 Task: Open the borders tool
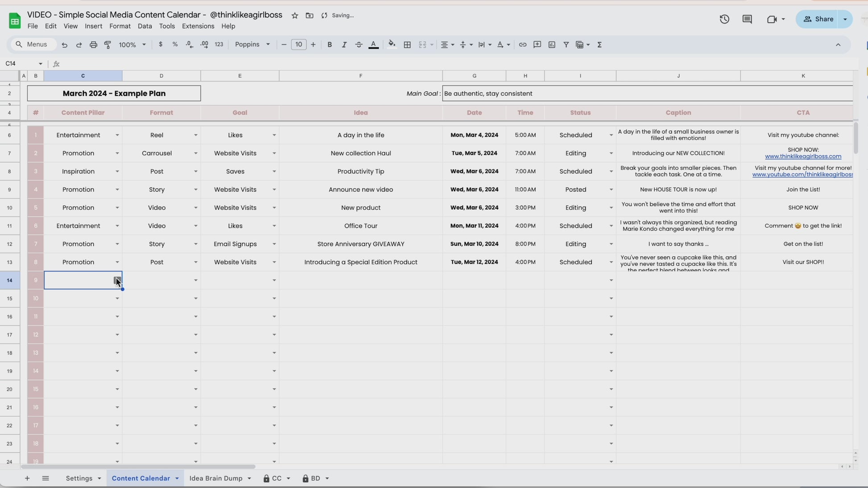click(407, 45)
